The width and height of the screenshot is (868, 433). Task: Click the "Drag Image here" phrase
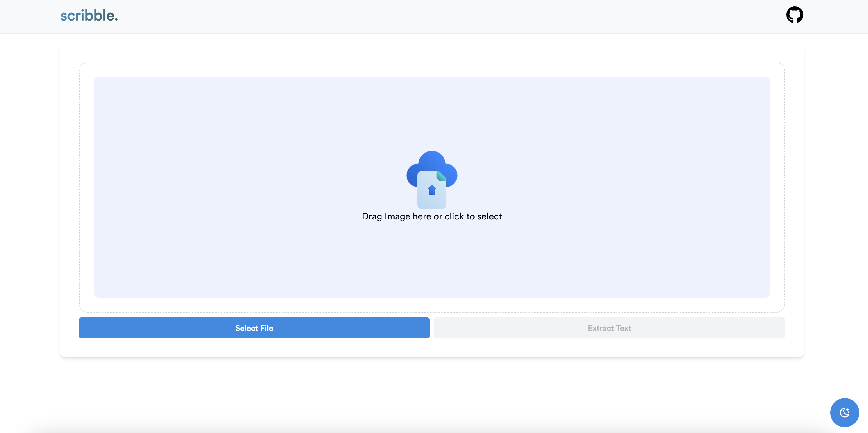pos(396,216)
